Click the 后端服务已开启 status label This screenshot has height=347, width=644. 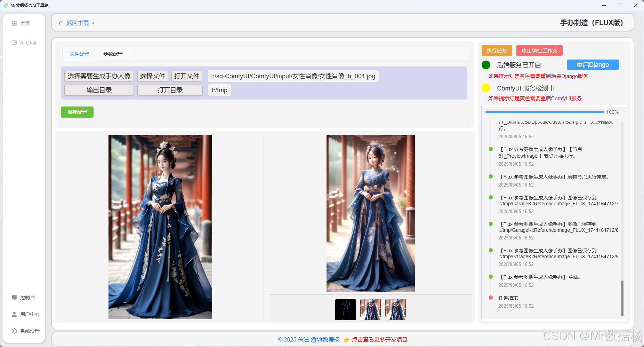[519, 65]
